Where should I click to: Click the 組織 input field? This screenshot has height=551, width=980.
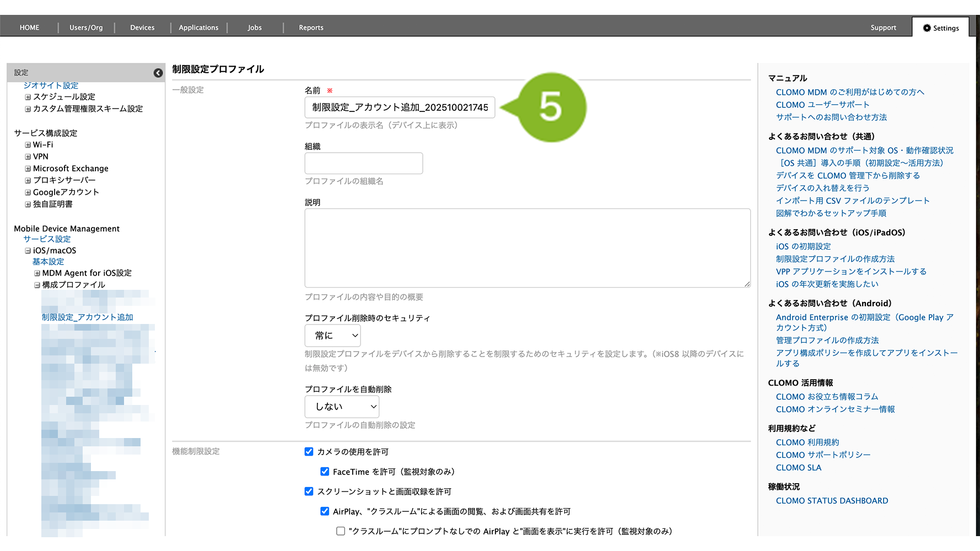coord(364,164)
